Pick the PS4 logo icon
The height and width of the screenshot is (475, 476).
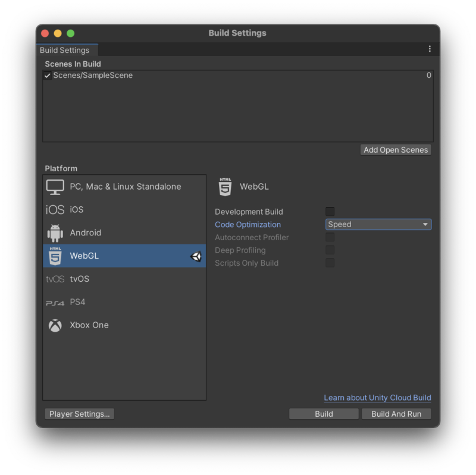pos(55,303)
